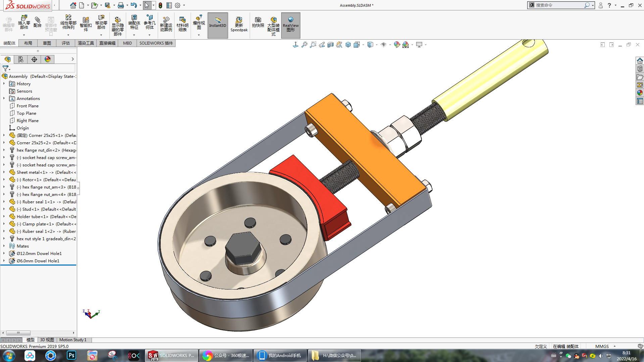Click Zoom to Fit magnifier icon
This screenshot has width=644, height=362.
[304, 45]
